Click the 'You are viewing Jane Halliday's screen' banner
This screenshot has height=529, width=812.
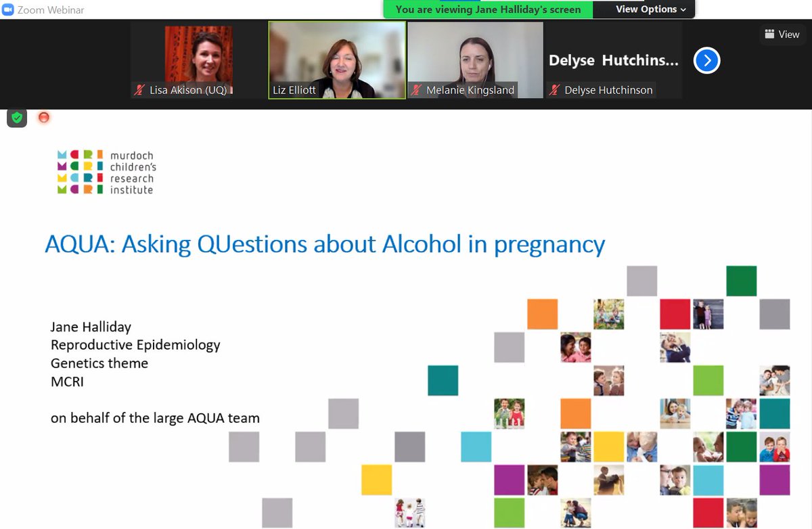488,9
